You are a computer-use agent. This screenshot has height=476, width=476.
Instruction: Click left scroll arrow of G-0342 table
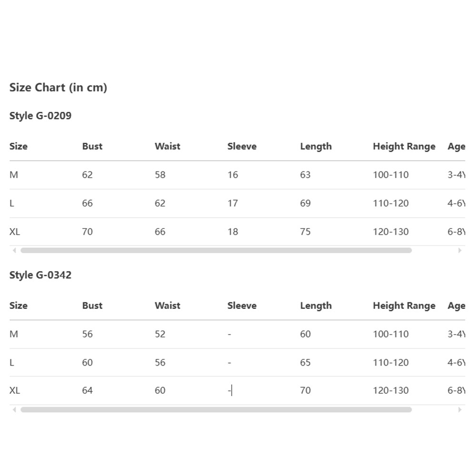tap(14, 410)
